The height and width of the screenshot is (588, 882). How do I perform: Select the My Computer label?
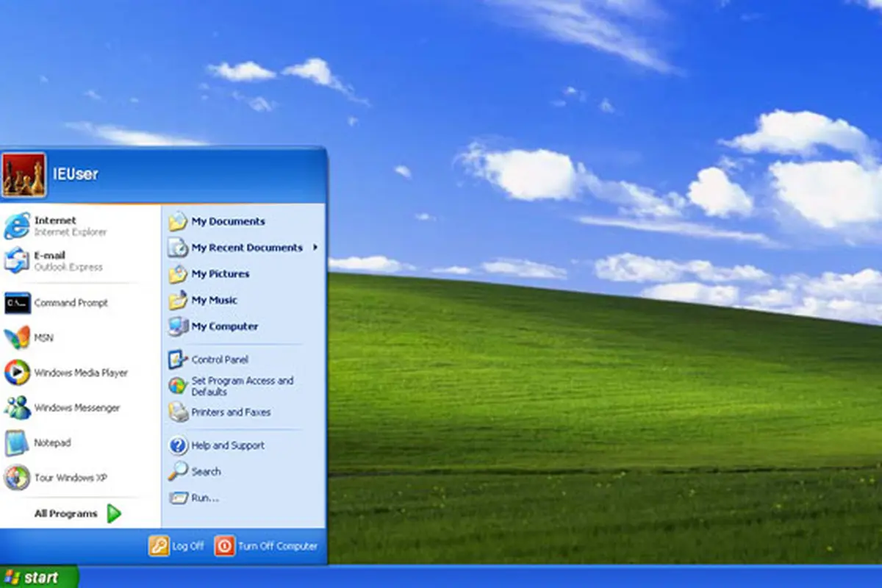coord(225,326)
